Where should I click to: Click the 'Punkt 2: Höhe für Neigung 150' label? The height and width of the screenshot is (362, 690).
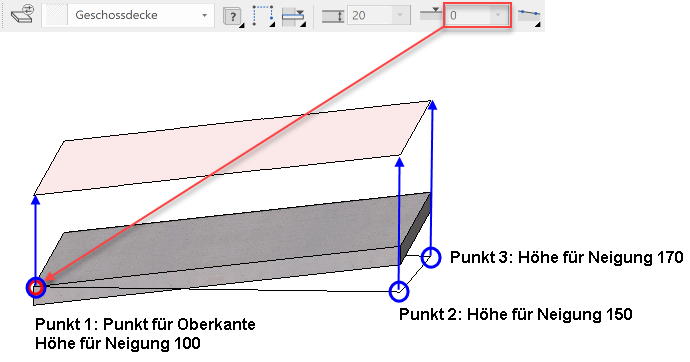tap(515, 314)
